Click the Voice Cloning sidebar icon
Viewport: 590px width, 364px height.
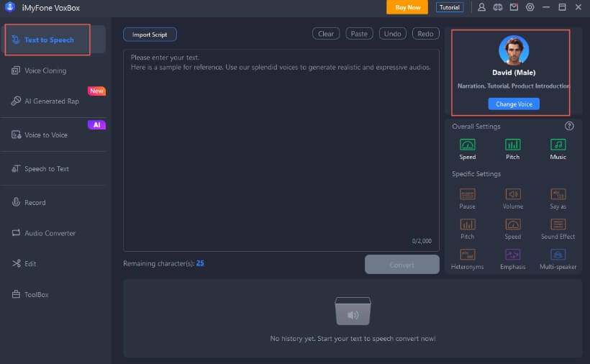pos(16,70)
